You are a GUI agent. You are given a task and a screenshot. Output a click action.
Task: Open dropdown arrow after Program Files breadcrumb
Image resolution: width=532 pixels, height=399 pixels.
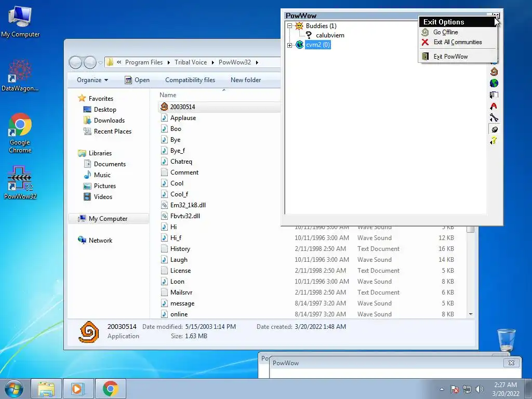(169, 62)
